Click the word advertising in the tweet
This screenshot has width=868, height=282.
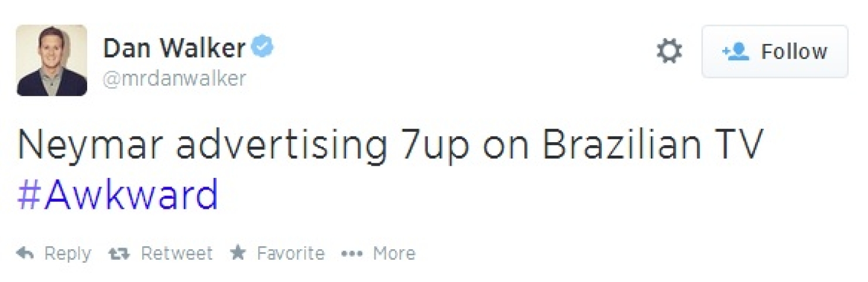point(281,145)
